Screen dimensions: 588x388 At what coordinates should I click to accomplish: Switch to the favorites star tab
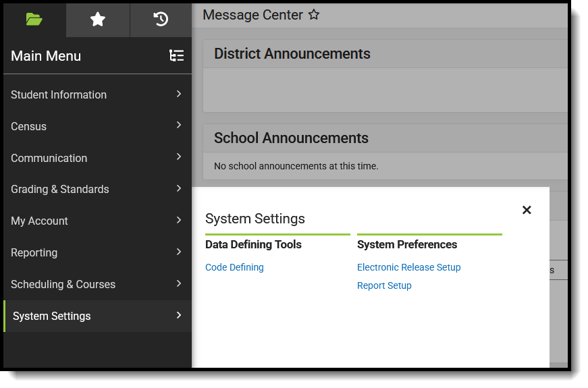click(98, 20)
